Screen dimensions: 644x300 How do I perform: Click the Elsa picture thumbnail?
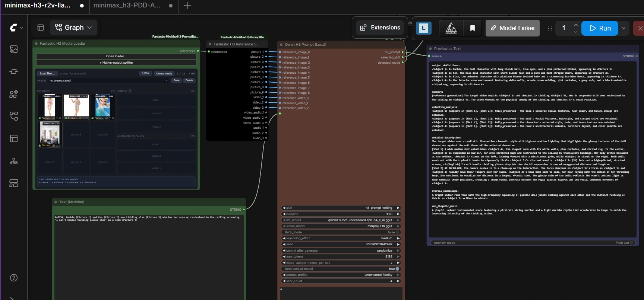[x=102, y=107]
